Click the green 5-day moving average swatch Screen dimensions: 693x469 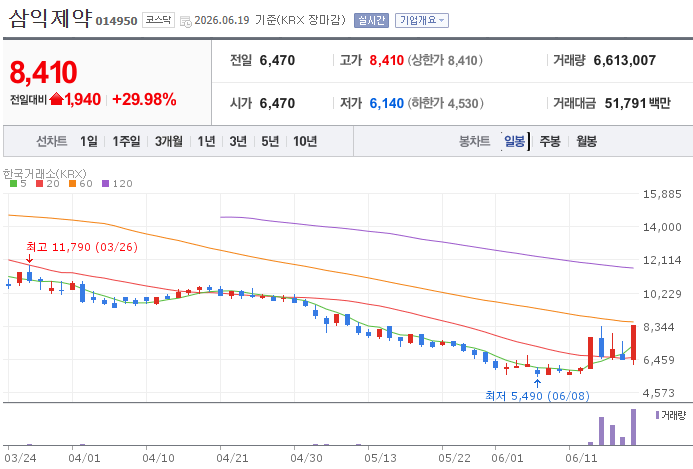click(13, 183)
